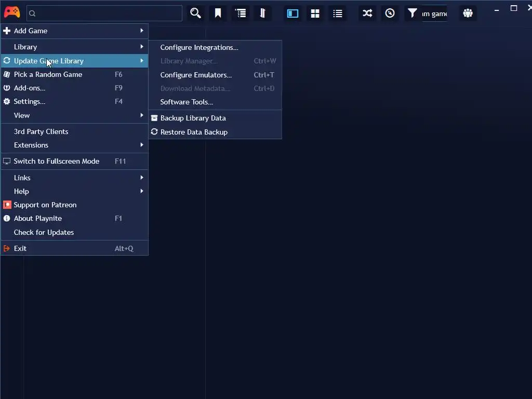The width and height of the screenshot is (532, 399).
Task: Expand the Links submenu
Action: point(74,178)
